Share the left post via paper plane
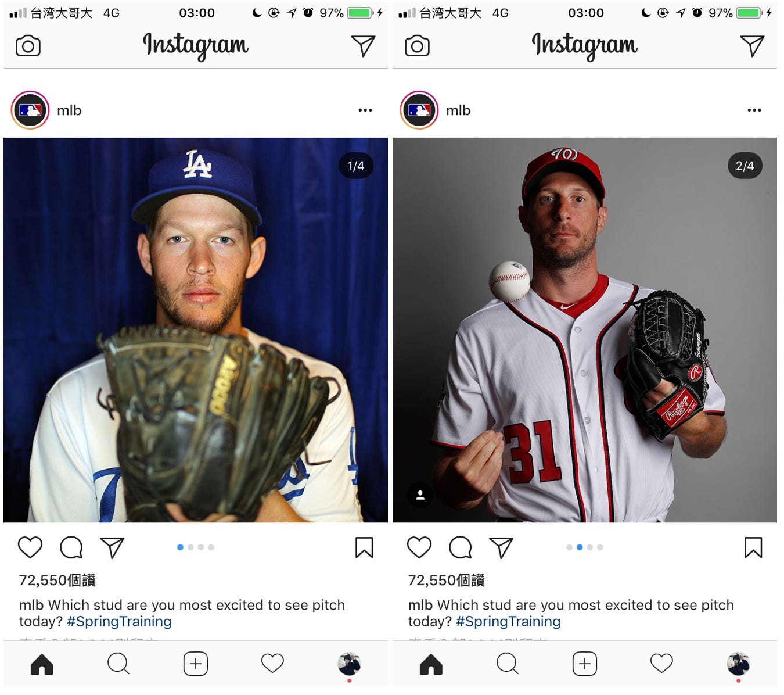This screenshot has height=695, width=784. click(112, 547)
